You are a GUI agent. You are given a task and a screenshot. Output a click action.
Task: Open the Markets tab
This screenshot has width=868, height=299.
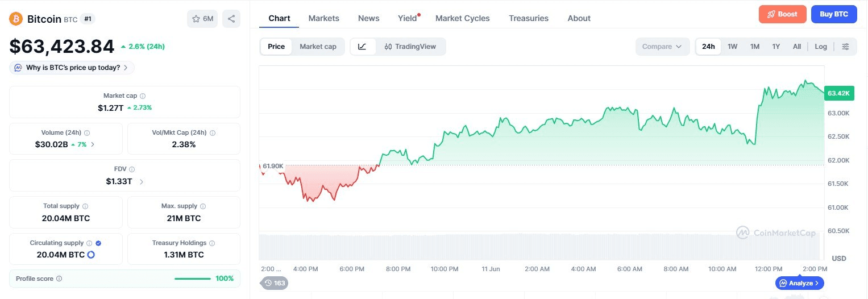[324, 18]
